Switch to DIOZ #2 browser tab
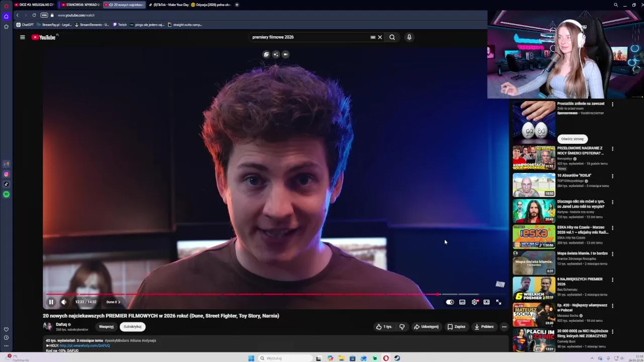Screen dimensions: 644x362 (34, 5)
